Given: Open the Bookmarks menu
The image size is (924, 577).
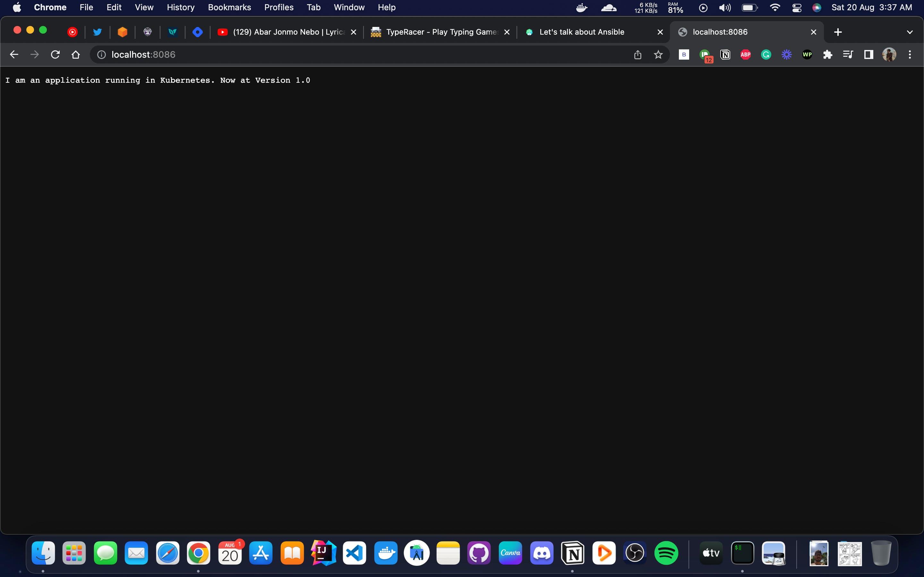Looking at the screenshot, I should click(x=229, y=7).
